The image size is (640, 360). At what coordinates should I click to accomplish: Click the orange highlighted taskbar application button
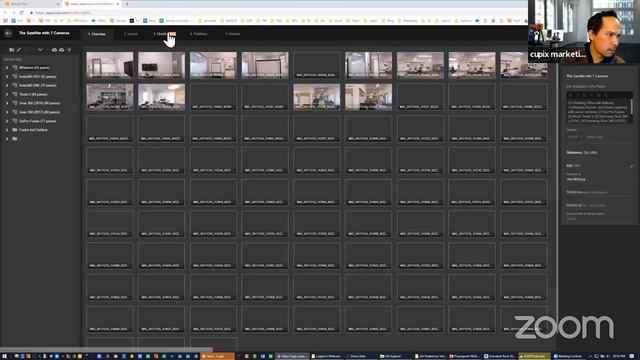click(x=218, y=356)
